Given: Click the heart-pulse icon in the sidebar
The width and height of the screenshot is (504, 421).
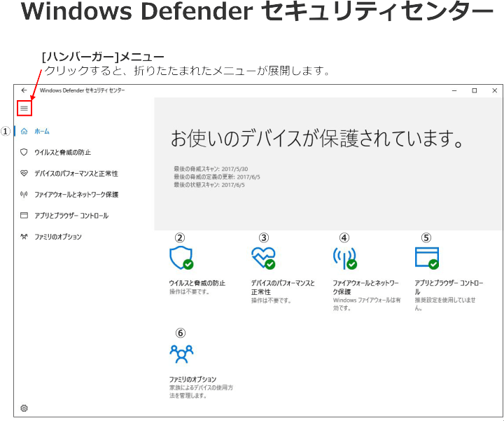Looking at the screenshot, I should pyautogui.click(x=24, y=173).
